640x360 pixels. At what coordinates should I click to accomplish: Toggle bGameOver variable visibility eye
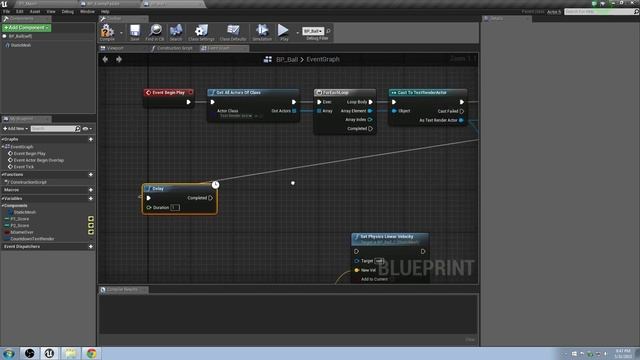(x=91, y=232)
